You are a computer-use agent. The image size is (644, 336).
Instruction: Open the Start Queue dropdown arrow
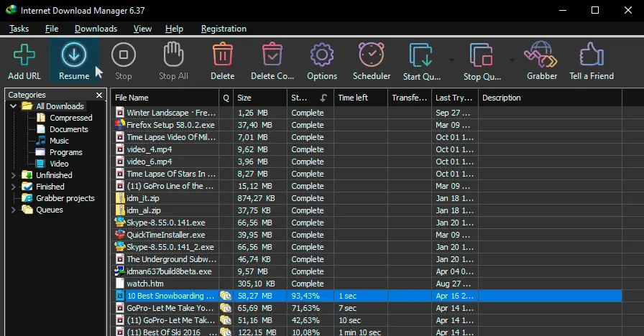pos(451,60)
